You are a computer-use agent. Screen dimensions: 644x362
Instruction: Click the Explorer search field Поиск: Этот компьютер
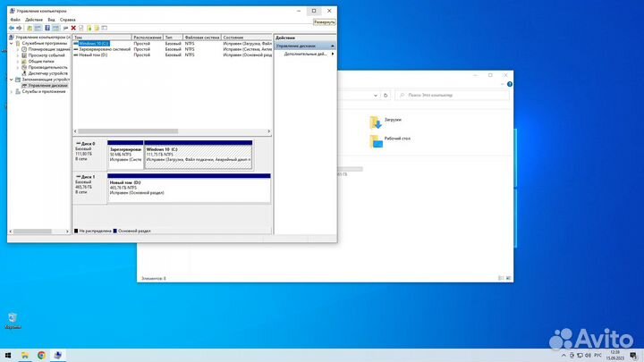(x=453, y=96)
